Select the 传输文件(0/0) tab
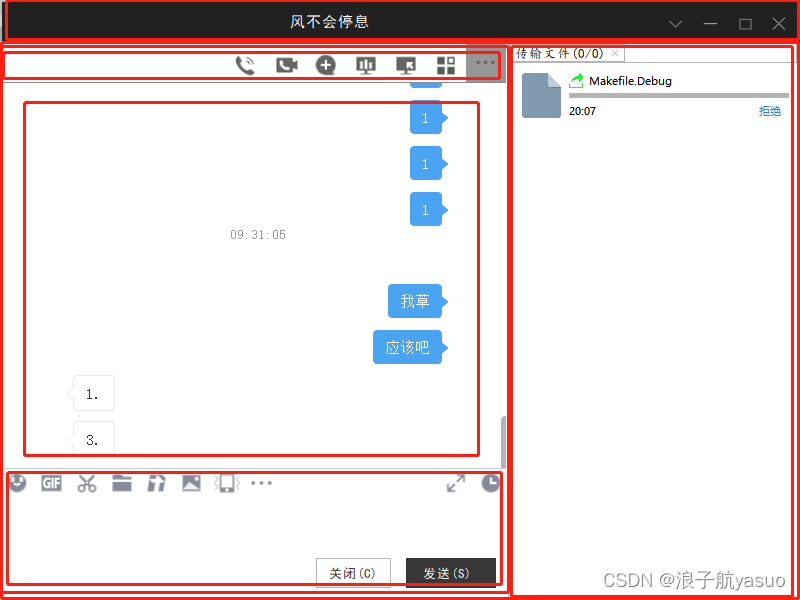800x600 pixels. coord(560,53)
